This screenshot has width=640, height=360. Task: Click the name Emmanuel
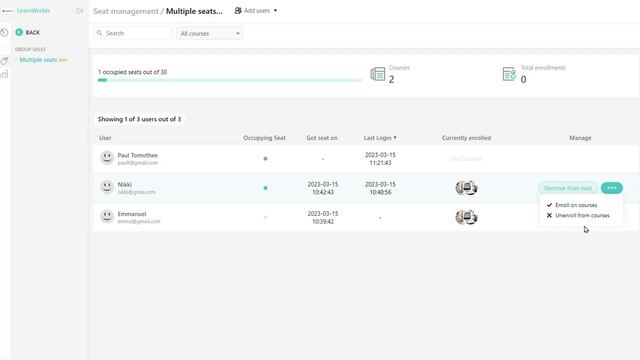click(x=132, y=214)
